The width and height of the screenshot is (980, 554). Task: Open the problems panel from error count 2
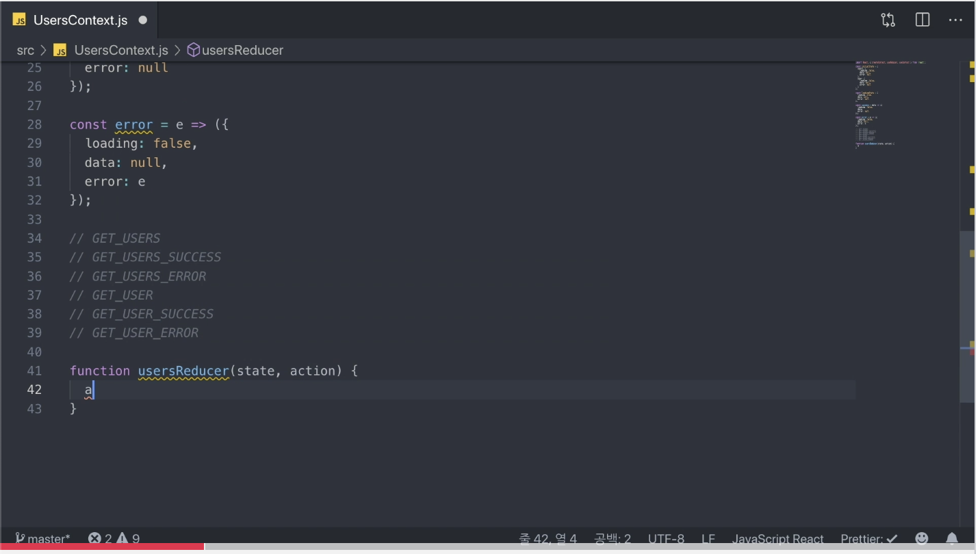click(100, 539)
